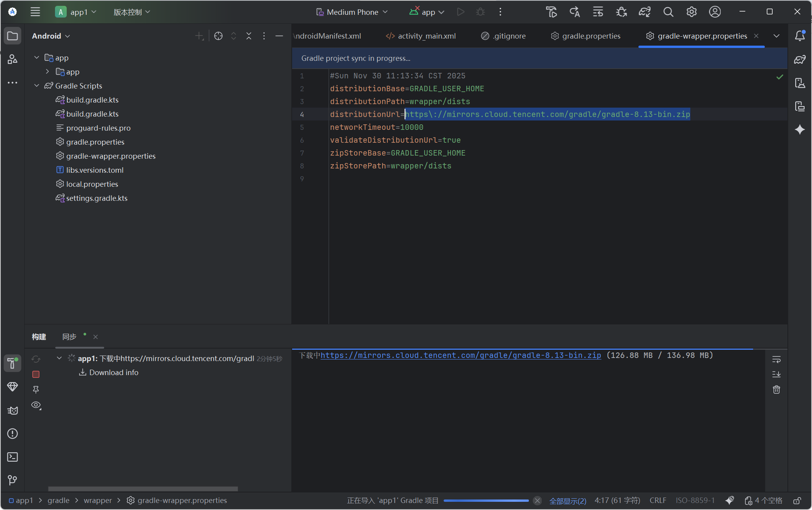
Task: Collapse the Gradle Scripts tree node
Action: click(x=37, y=85)
